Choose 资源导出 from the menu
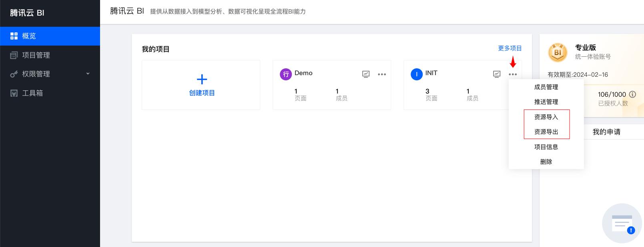This screenshot has height=247, width=644. click(x=546, y=132)
